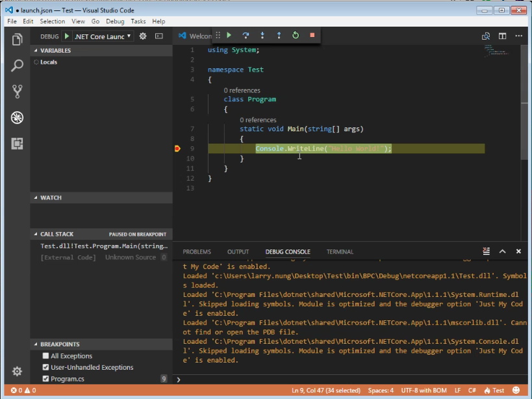532x399 pixels.
Task: Enable All Exceptions breakpoint
Action: (x=46, y=355)
